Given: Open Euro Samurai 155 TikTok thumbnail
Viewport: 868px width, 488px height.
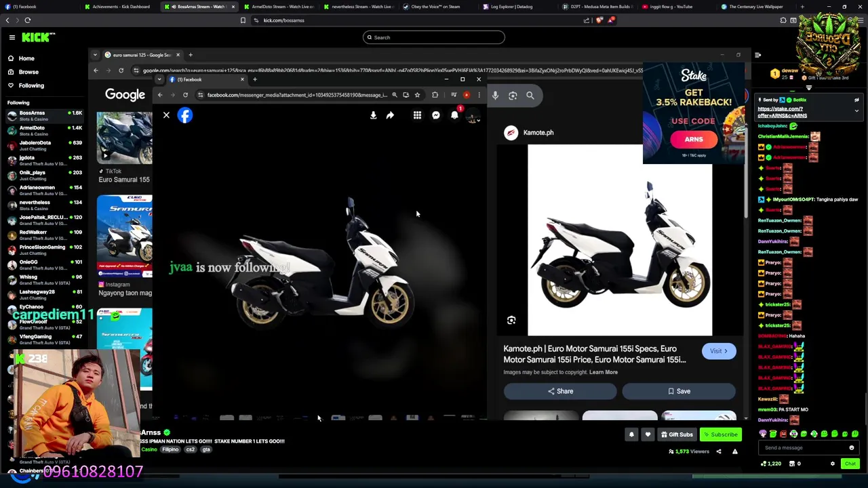Looking at the screenshot, I should coord(125,138).
